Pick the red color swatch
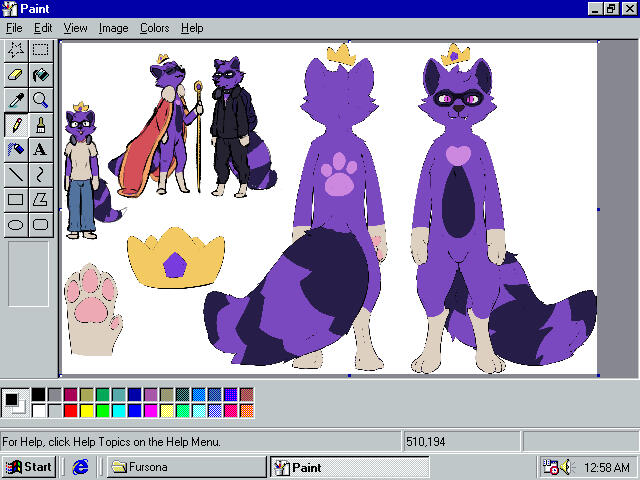 tap(70, 410)
